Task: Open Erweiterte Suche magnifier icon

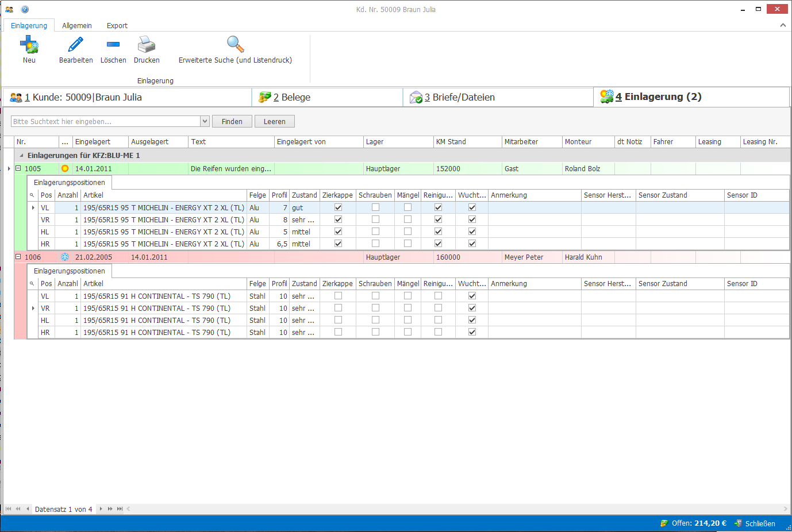Action: click(235, 44)
